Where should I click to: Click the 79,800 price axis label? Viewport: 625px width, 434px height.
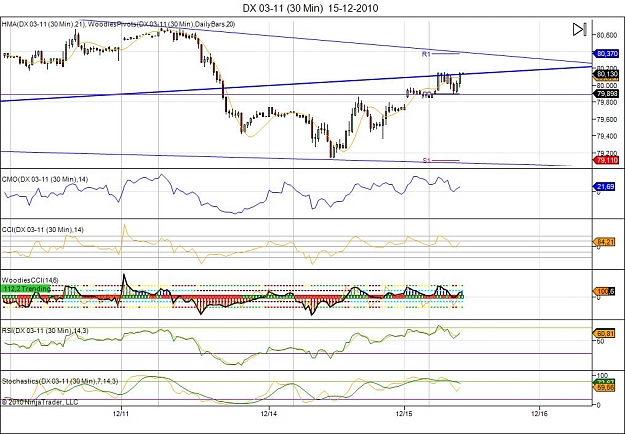click(607, 103)
